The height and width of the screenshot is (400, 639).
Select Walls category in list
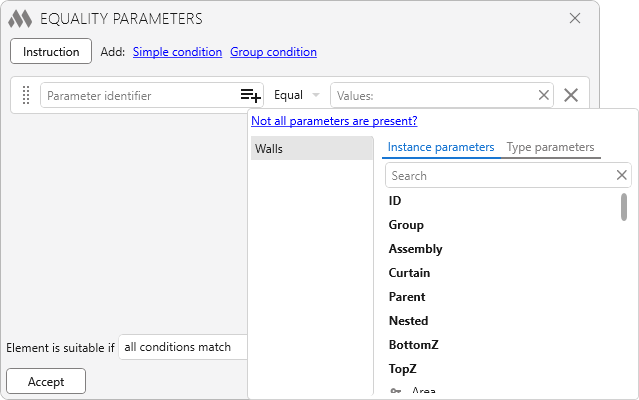pos(311,149)
